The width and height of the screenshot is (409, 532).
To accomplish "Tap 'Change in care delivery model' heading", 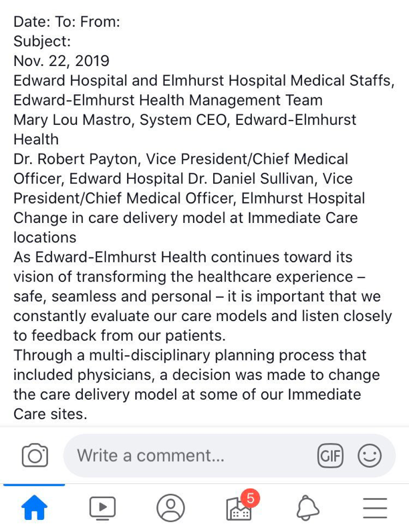I will [186, 218].
